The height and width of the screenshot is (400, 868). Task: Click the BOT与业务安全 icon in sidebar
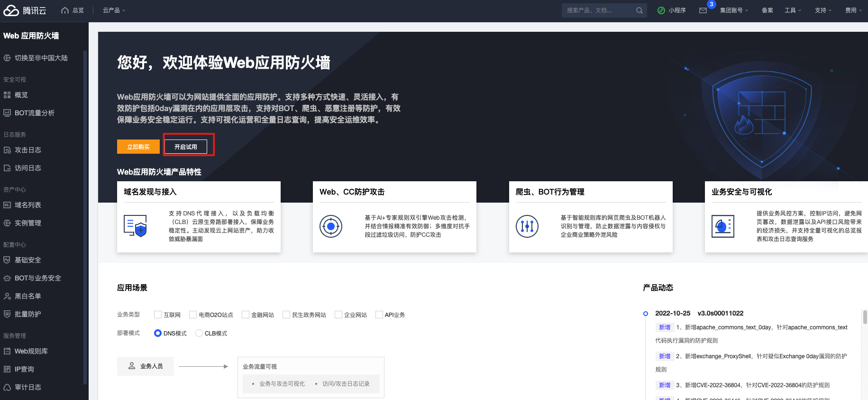(x=7, y=278)
